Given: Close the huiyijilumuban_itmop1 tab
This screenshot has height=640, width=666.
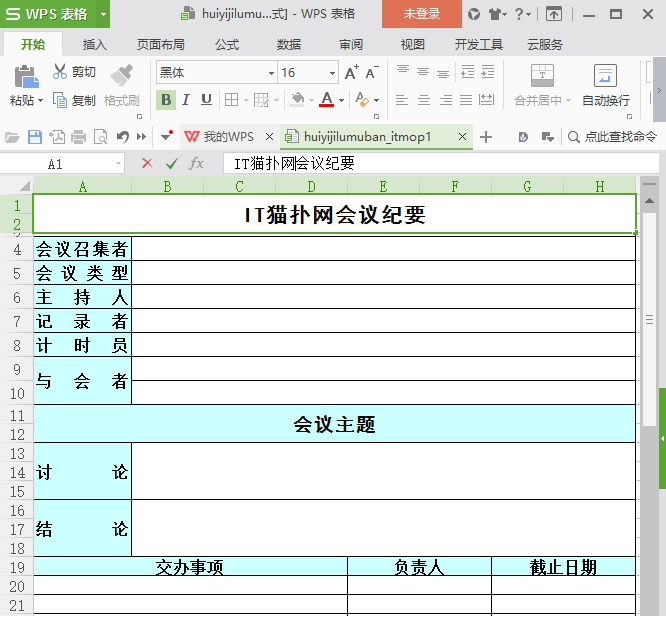Looking at the screenshot, I should tap(462, 137).
